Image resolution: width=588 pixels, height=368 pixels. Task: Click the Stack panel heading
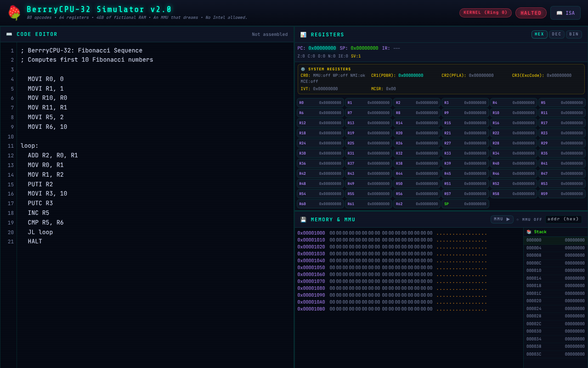537,232
